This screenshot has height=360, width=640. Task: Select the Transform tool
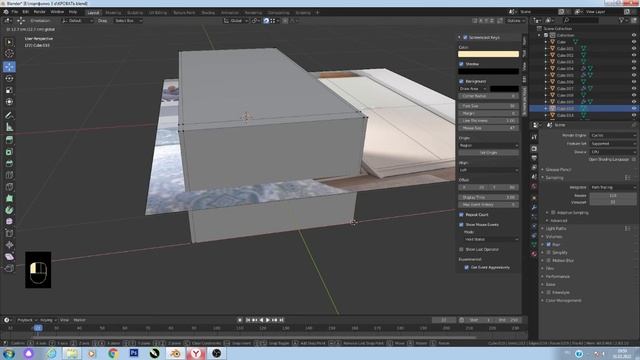(9, 102)
